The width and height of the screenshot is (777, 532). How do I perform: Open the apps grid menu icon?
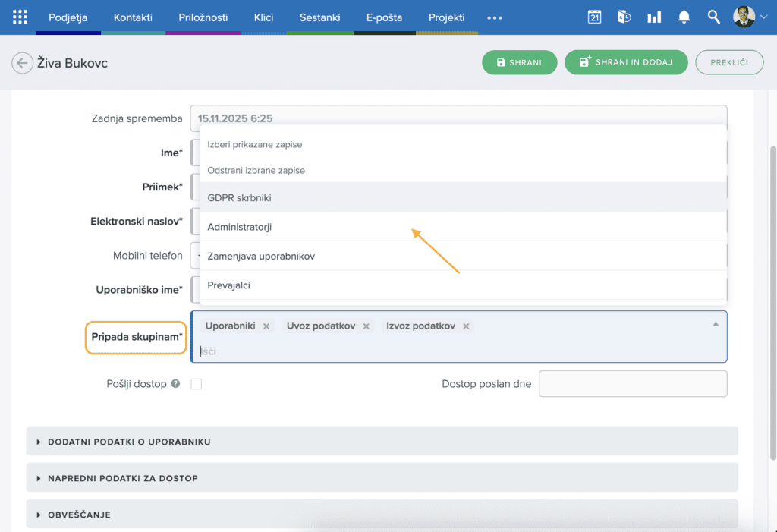click(x=20, y=17)
